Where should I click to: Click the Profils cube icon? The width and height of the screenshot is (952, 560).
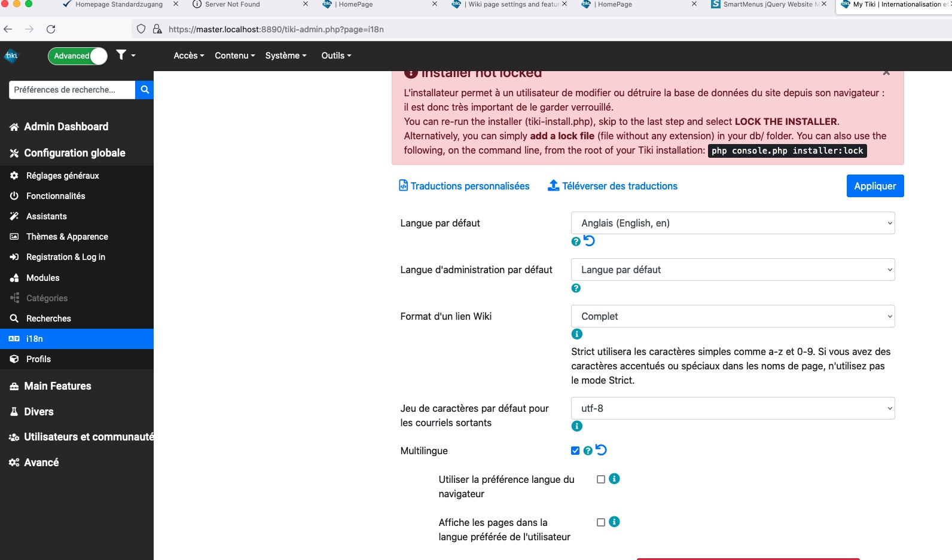click(x=14, y=359)
